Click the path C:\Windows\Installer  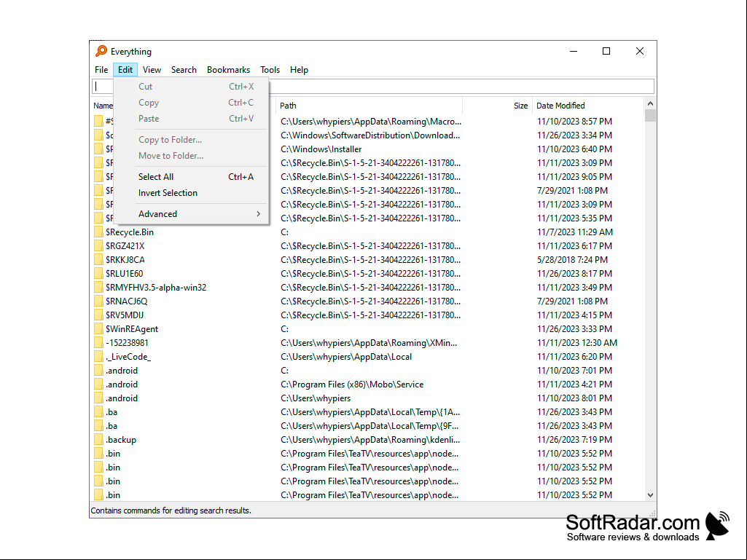tap(321, 149)
